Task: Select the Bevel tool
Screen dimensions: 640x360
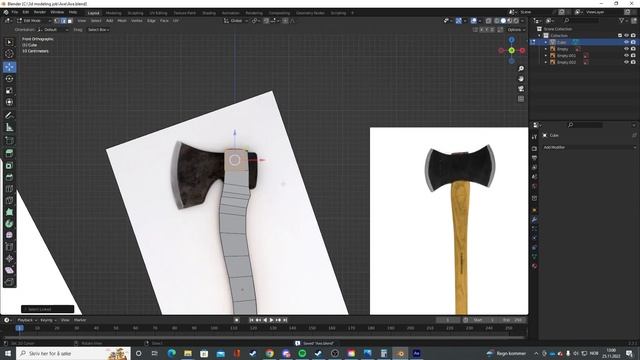Action: pos(9,177)
